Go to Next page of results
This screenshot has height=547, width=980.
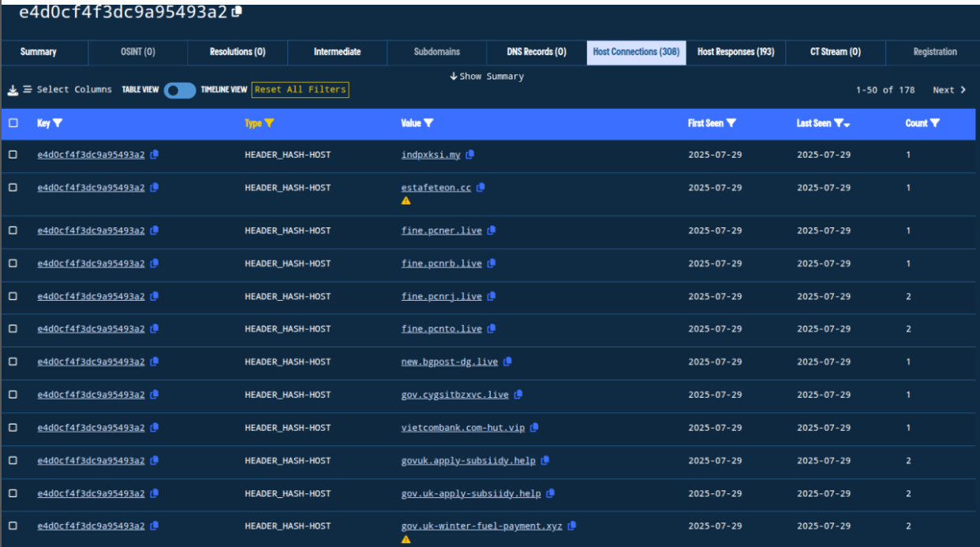click(x=949, y=90)
